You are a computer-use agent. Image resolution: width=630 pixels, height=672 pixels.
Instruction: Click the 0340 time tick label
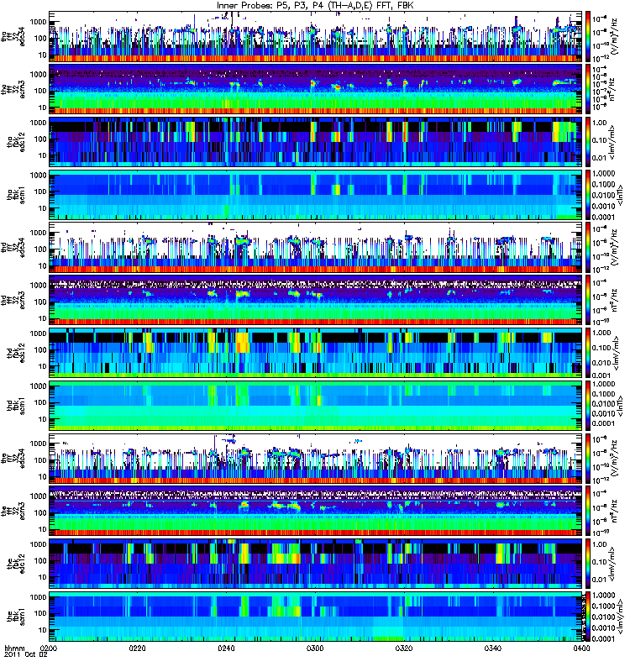[x=492, y=648]
